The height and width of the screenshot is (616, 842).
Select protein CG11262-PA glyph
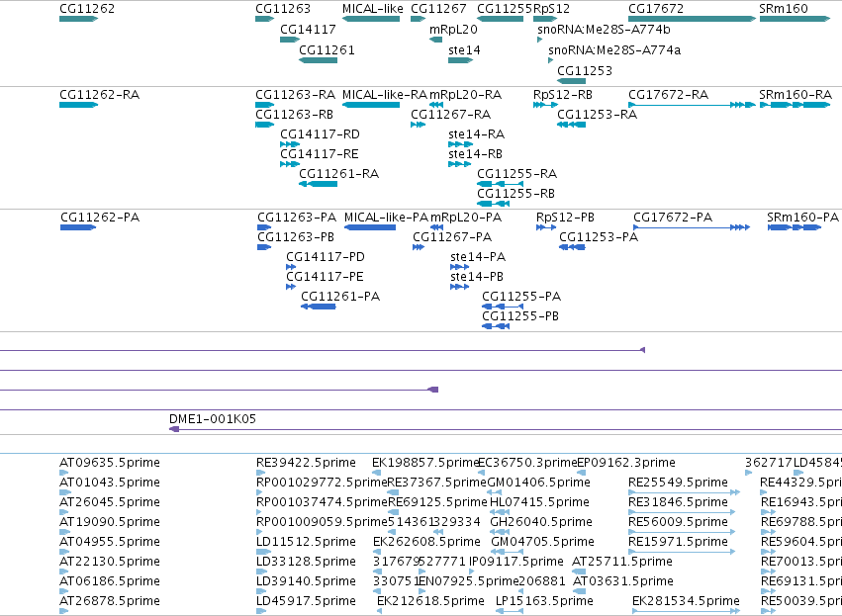point(78,227)
